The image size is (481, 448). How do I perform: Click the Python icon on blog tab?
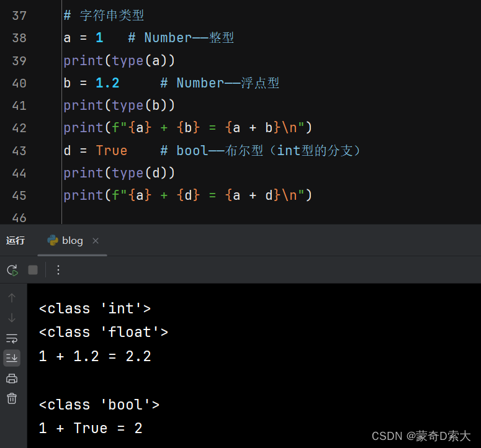[53, 240]
